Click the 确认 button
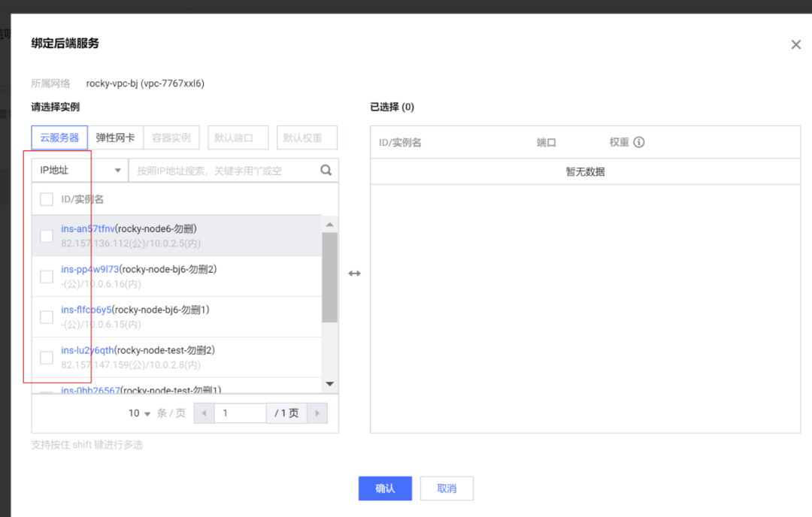The height and width of the screenshot is (517, 812). (385, 488)
